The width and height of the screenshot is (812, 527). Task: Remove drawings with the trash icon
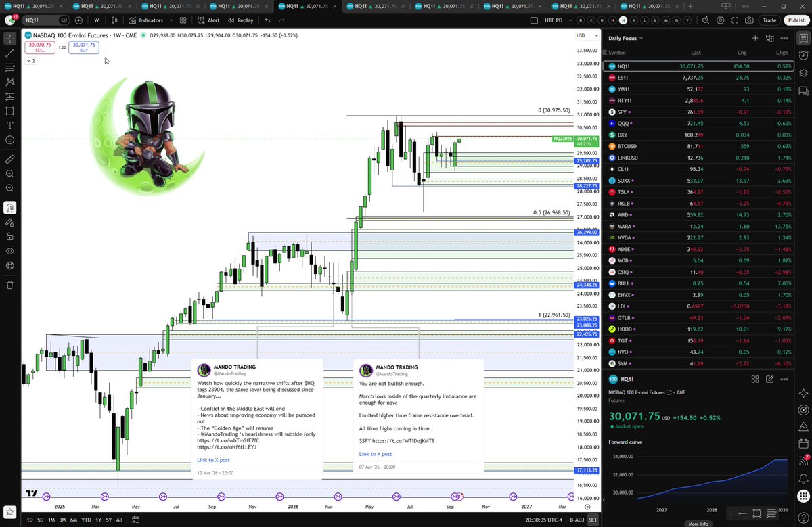[10, 285]
